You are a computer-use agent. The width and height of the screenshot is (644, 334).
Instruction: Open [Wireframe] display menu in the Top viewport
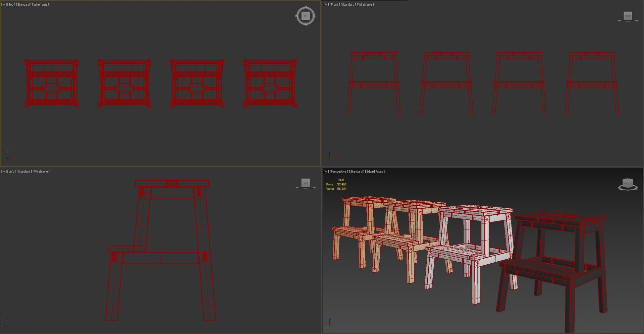click(x=41, y=5)
